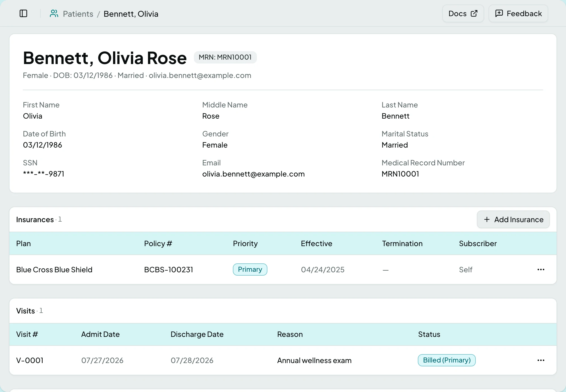Click the Date of Birth value 03/12/1986

[42, 145]
